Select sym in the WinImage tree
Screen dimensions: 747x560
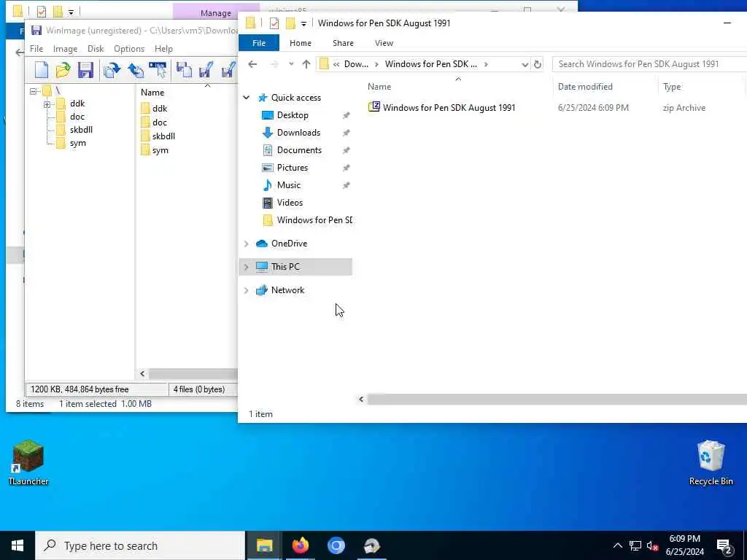[x=78, y=143]
